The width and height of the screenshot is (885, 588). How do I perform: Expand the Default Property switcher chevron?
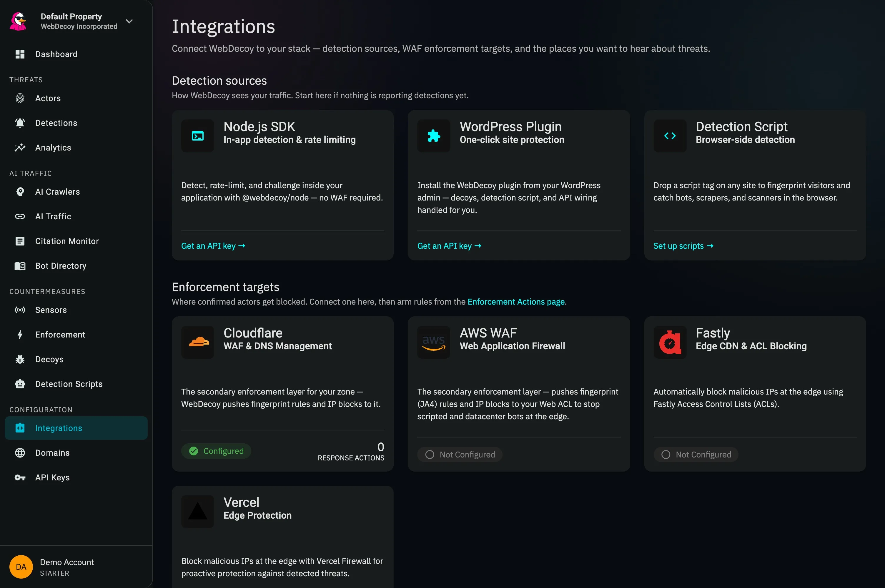point(129,21)
